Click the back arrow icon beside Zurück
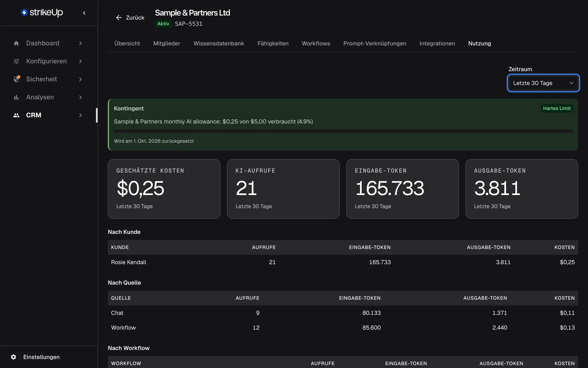Screen dimensions: 588x368 click(x=119, y=18)
